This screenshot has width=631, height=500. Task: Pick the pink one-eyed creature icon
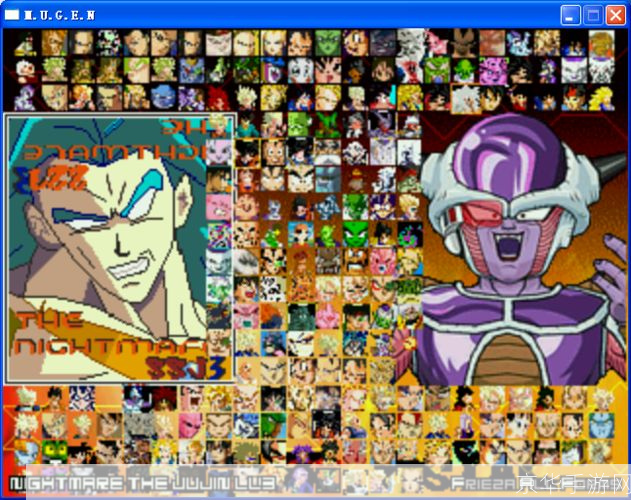pyautogui.click(x=382, y=262)
